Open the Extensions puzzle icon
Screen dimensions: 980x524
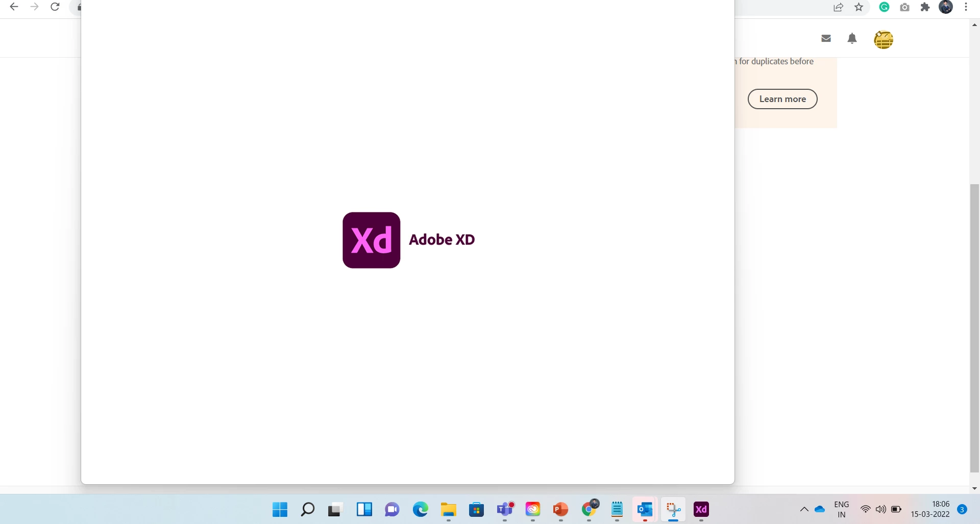point(925,7)
